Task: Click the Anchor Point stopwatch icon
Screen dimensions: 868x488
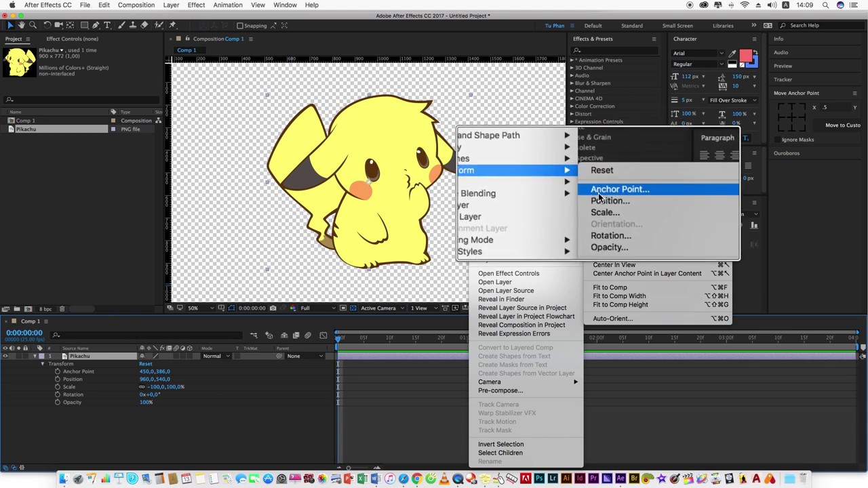Action: pyautogui.click(x=58, y=371)
